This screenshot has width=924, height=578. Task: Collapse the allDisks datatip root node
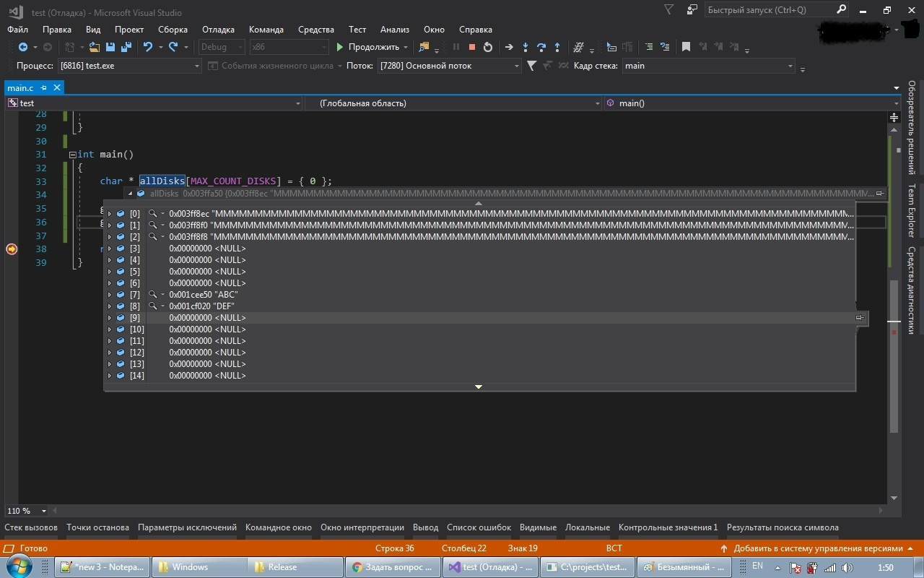[130, 194]
